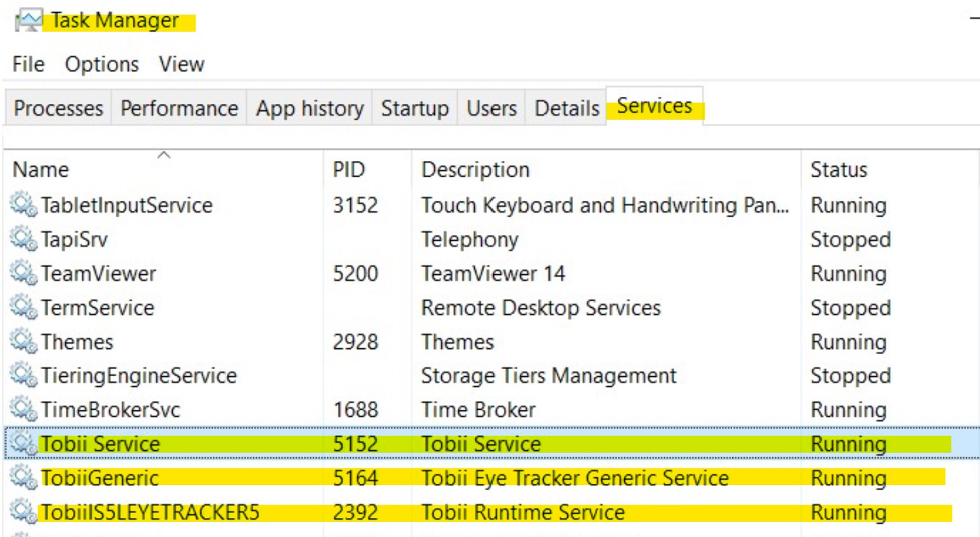
Task: Click the Tobii Runtime Service description
Action: pos(523,512)
